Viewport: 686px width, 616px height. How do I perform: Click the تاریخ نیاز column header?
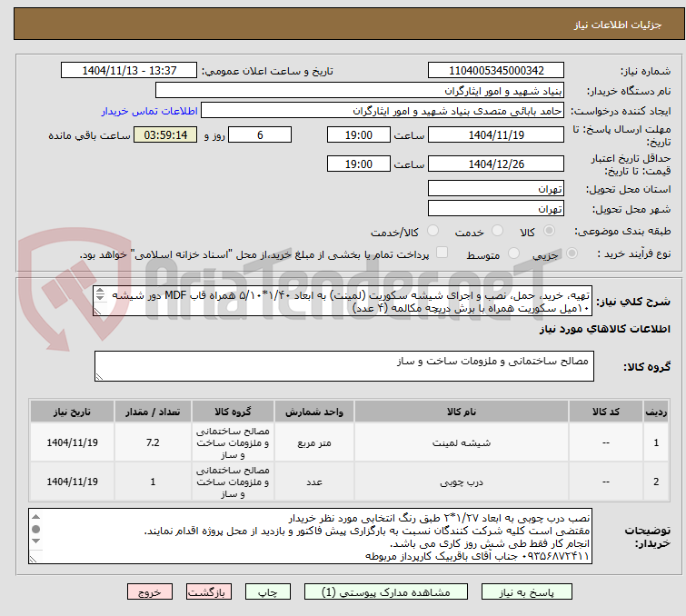click(x=72, y=412)
